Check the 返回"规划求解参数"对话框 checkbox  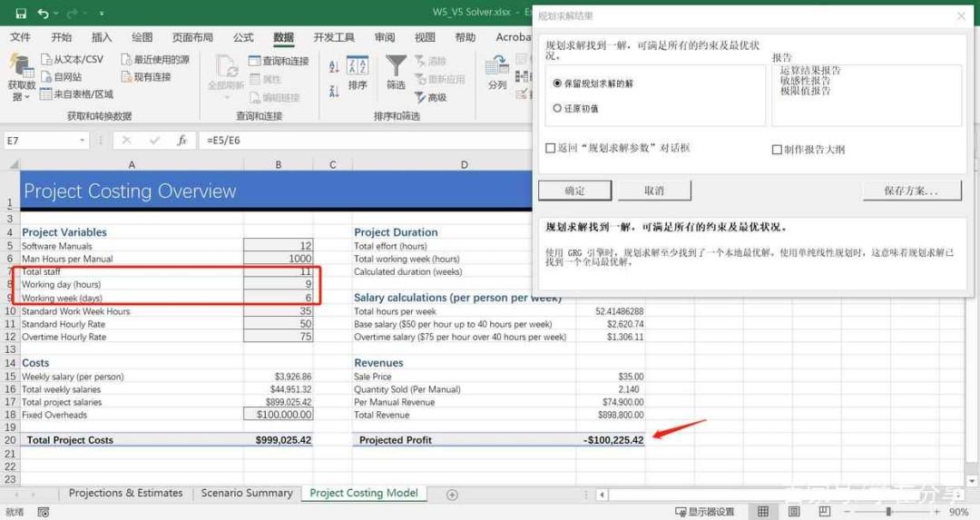click(x=551, y=148)
